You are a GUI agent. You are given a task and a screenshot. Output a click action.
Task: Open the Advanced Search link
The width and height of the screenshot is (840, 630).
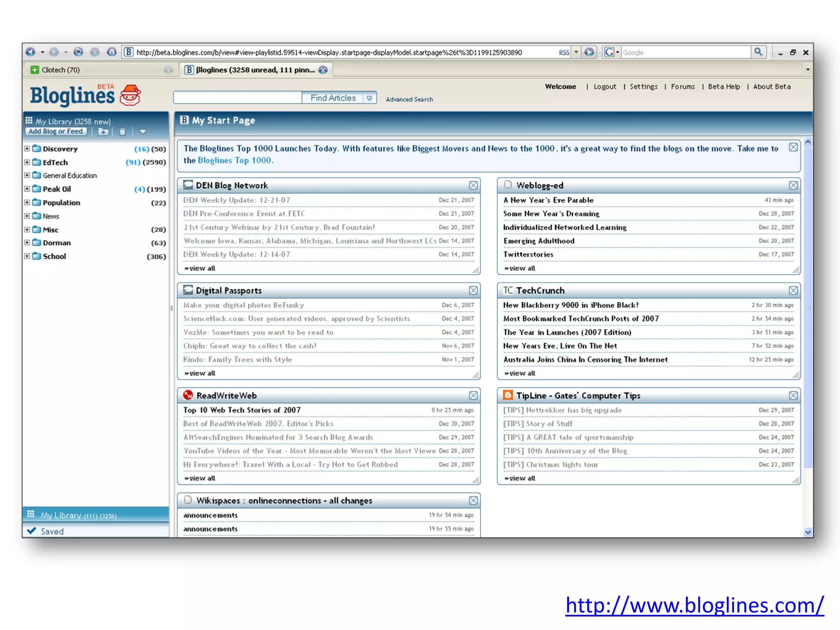409,99
